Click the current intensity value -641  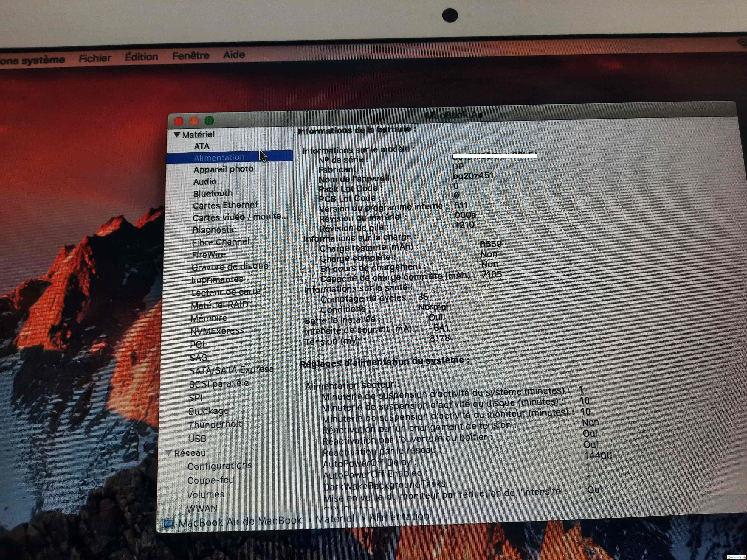[439, 328]
